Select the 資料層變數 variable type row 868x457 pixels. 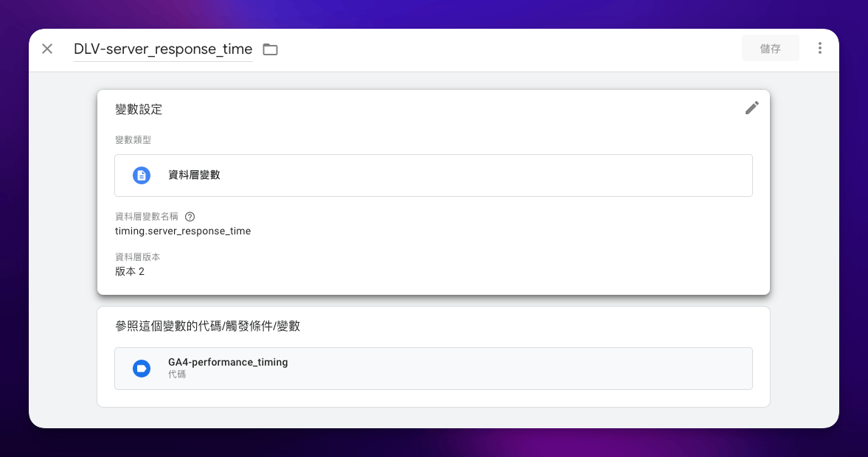pyautogui.click(x=434, y=175)
